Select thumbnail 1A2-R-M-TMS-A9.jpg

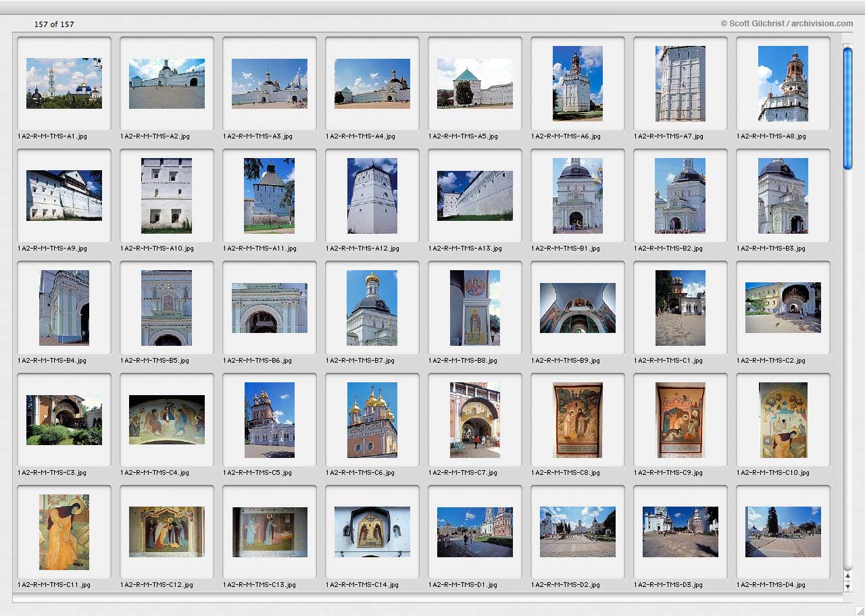coord(64,196)
